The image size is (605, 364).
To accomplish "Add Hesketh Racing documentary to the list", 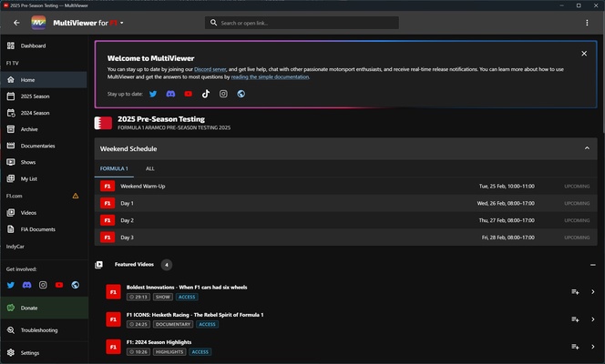I will (575, 319).
